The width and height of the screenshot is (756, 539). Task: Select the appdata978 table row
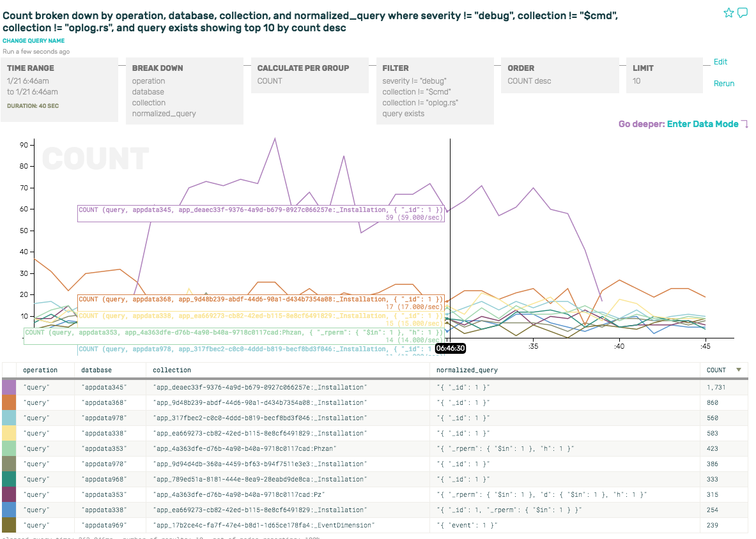pos(259,418)
